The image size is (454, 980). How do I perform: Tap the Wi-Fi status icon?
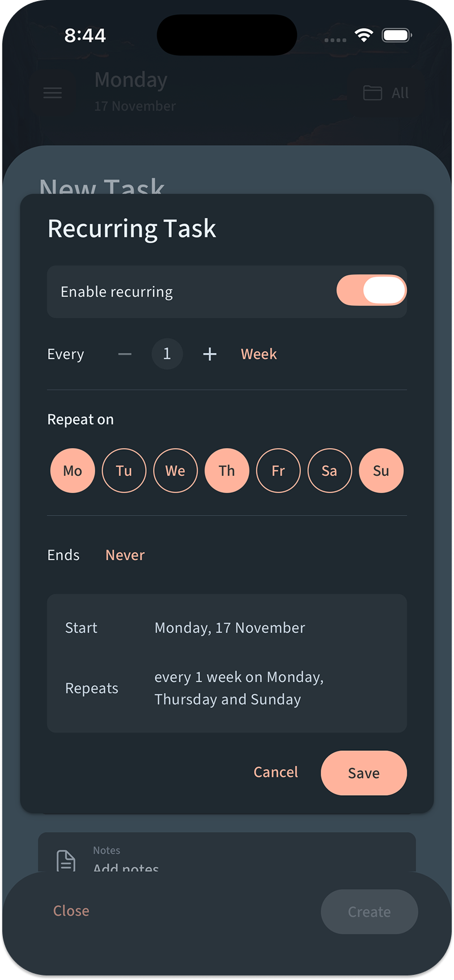(x=364, y=34)
